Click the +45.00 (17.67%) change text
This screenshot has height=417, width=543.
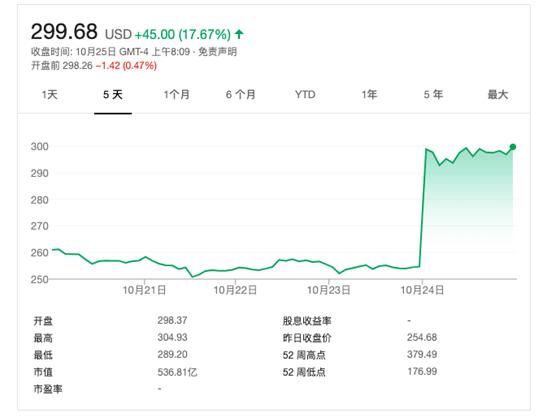183,34
